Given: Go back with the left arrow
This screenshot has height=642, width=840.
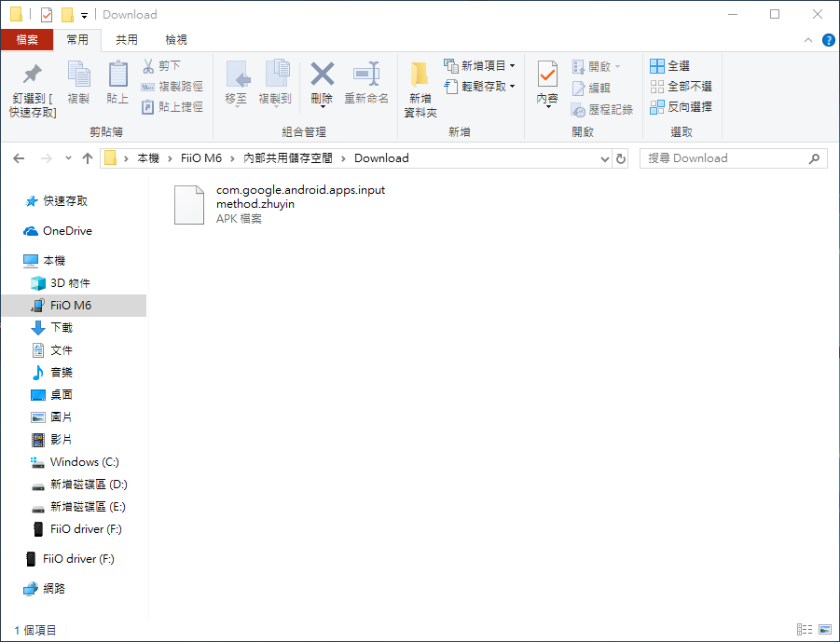Looking at the screenshot, I should click(19, 158).
